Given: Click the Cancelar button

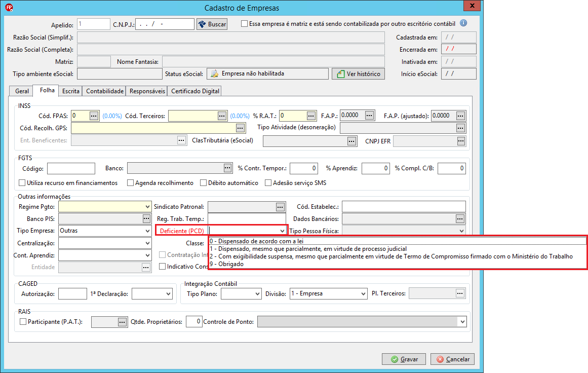Looking at the screenshot, I should click(453, 359).
